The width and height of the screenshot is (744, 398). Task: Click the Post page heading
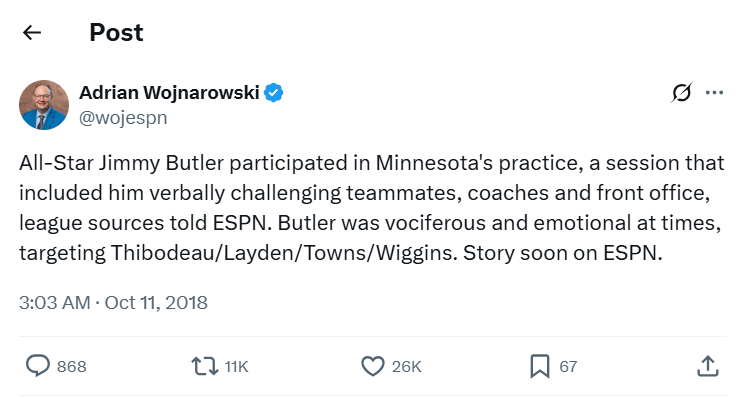pos(116,33)
